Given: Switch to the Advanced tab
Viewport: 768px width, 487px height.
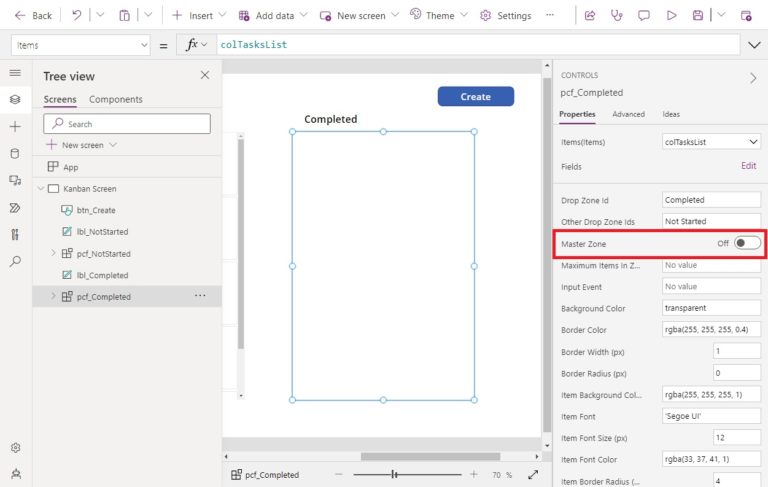Looking at the screenshot, I should [628, 115].
